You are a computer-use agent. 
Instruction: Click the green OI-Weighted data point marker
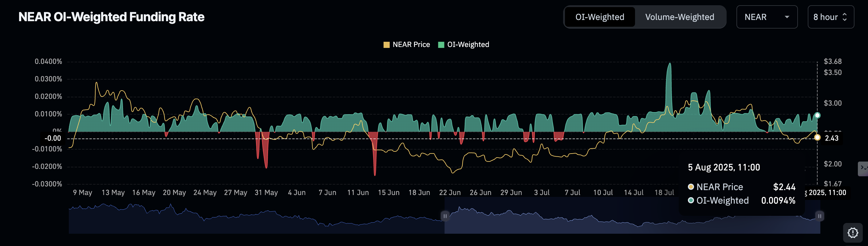click(x=817, y=115)
